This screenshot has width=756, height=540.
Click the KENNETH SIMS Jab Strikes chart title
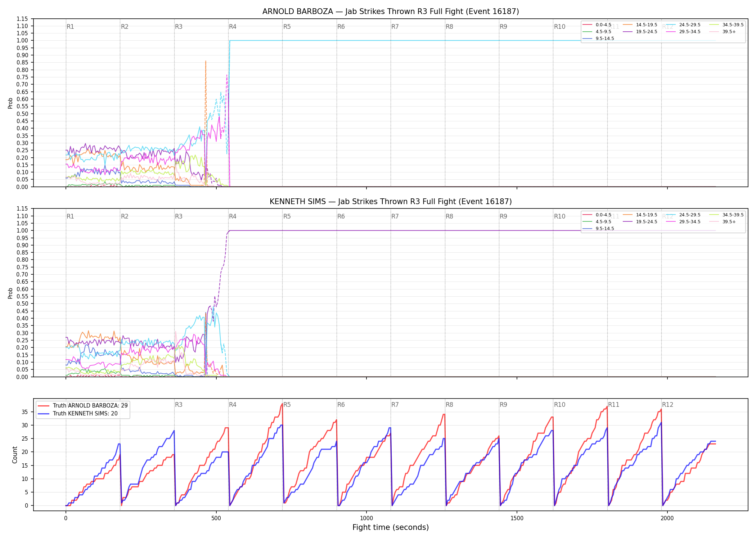click(391, 202)
